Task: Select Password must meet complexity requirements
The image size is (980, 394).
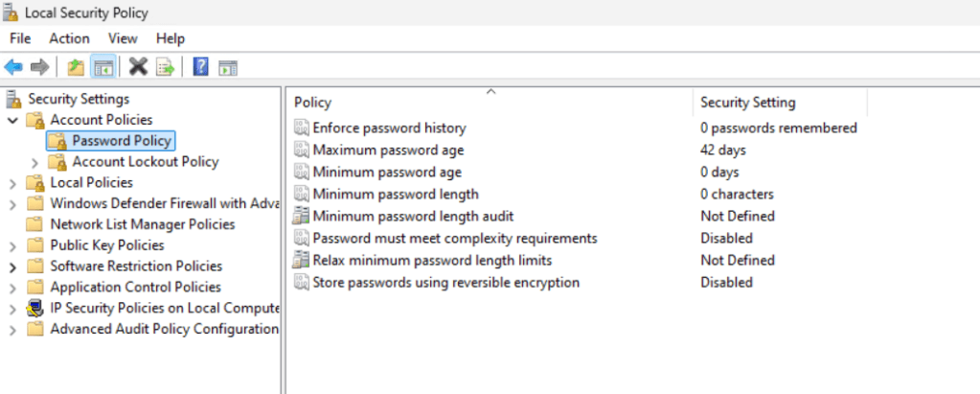Action: pos(454,238)
